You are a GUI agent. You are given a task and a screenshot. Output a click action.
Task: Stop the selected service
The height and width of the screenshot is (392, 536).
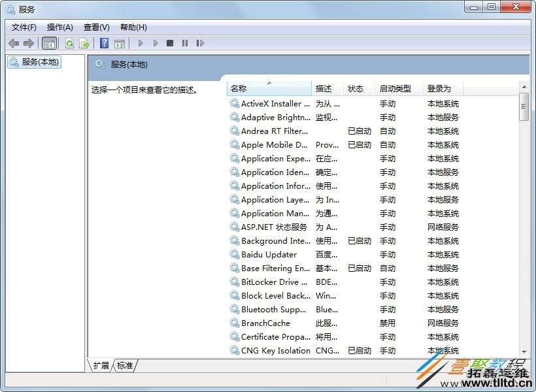[x=170, y=42]
